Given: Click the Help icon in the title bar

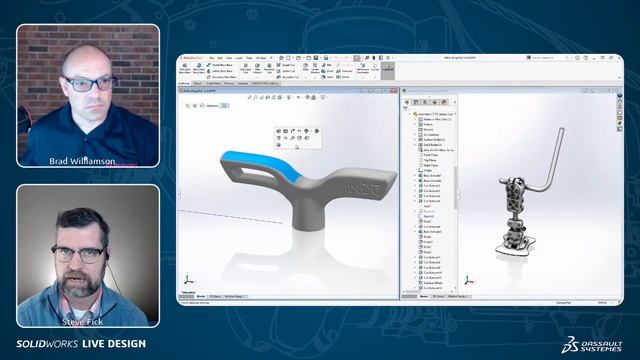Looking at the screenshot, I should tap(585, 58).
